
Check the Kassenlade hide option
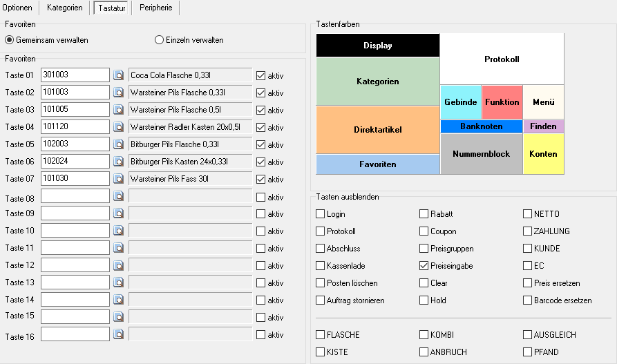click(321, 266)
